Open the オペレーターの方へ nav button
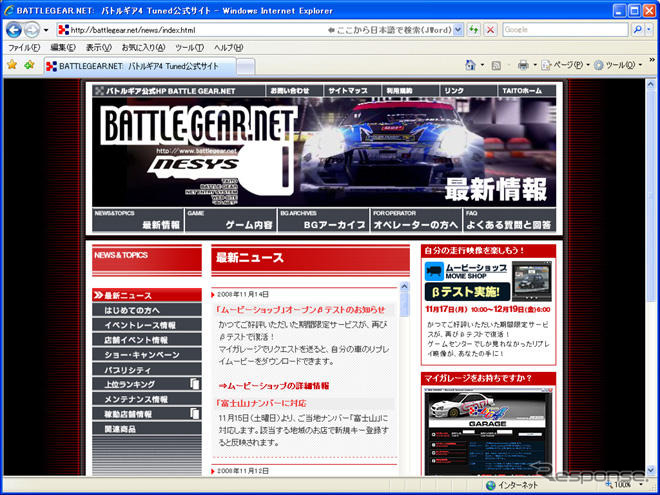Viewport: 660px width, 495px height. click(416, 220)
